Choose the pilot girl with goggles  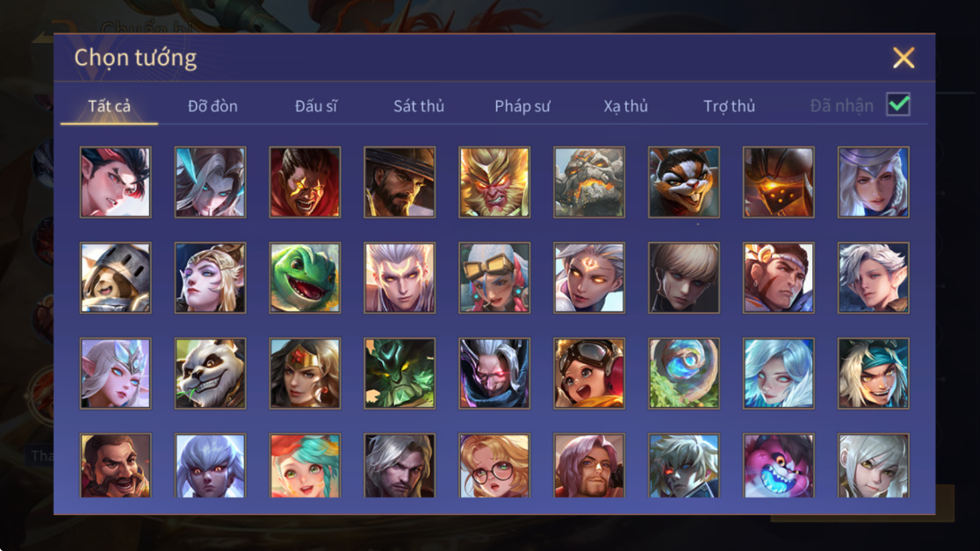tap(588, 373)
